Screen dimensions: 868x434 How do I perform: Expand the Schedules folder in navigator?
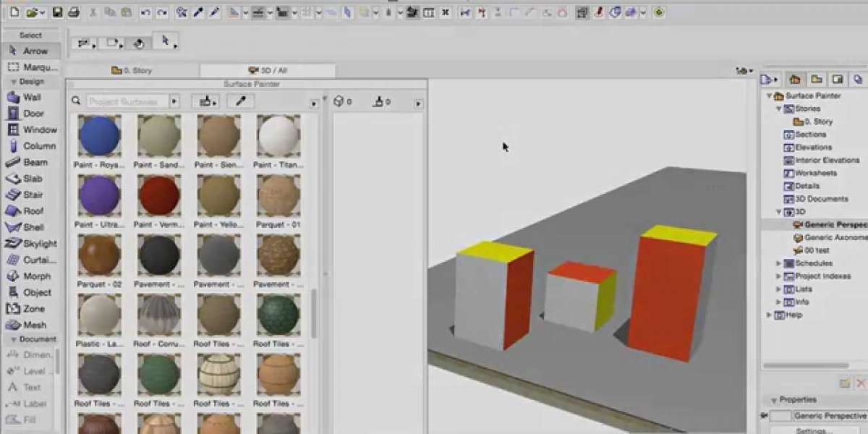click(778, 263)
